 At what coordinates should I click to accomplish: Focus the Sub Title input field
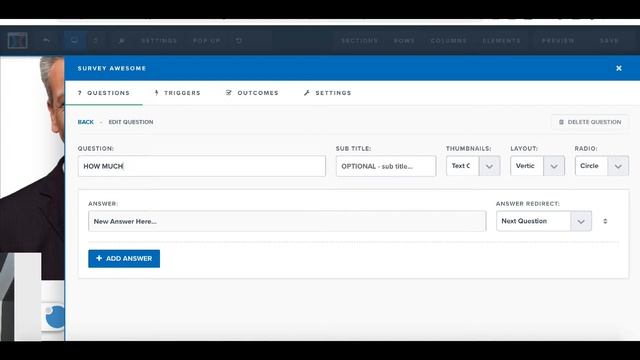[x=386, y=166]
